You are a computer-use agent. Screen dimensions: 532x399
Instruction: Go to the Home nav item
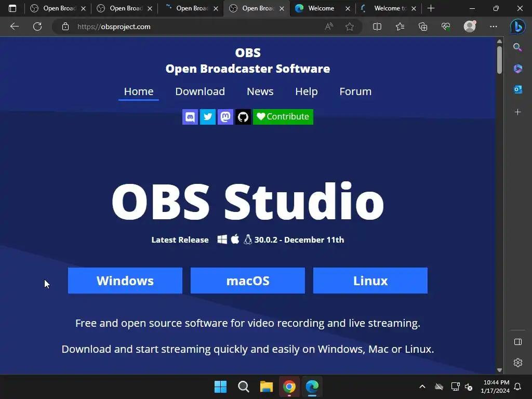(x=138, y=91)
